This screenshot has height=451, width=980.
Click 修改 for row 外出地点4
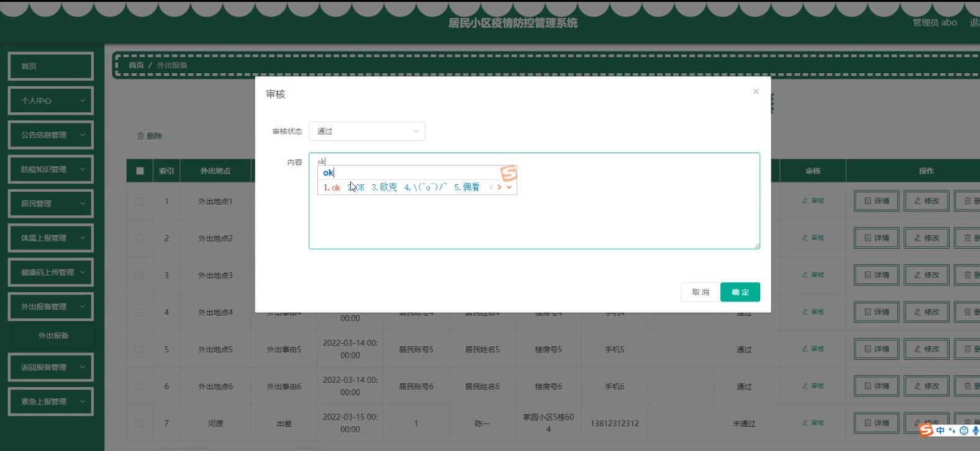pyautogui.click(x=927, y=312)
